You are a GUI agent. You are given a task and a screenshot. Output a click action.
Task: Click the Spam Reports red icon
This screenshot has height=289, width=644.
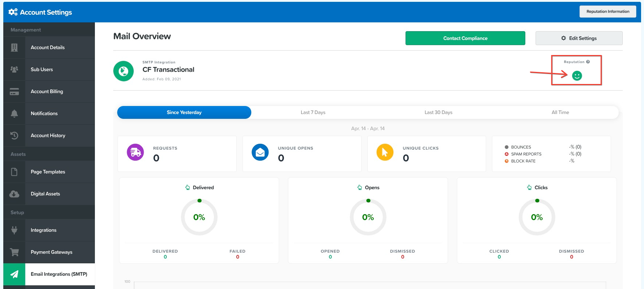coord(507,154)
